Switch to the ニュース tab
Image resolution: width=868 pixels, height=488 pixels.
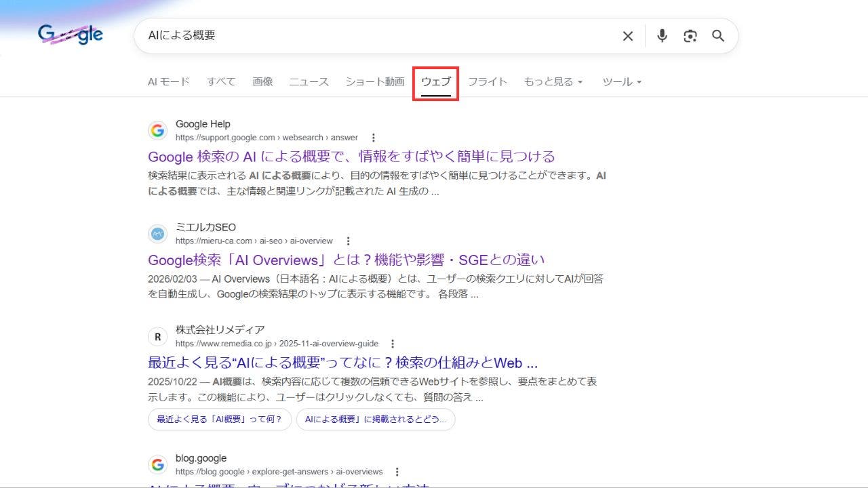tap(309, 81)
